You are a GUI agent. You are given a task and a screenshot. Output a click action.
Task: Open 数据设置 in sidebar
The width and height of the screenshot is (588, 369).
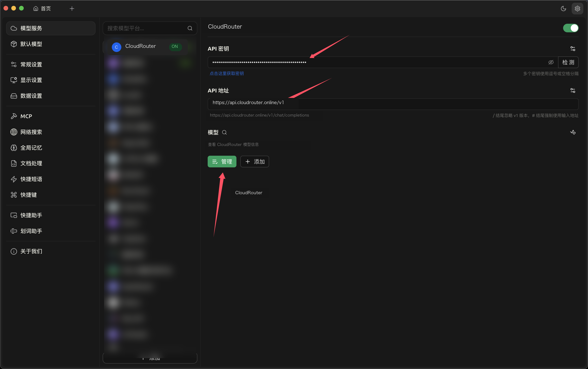(51, 96)
